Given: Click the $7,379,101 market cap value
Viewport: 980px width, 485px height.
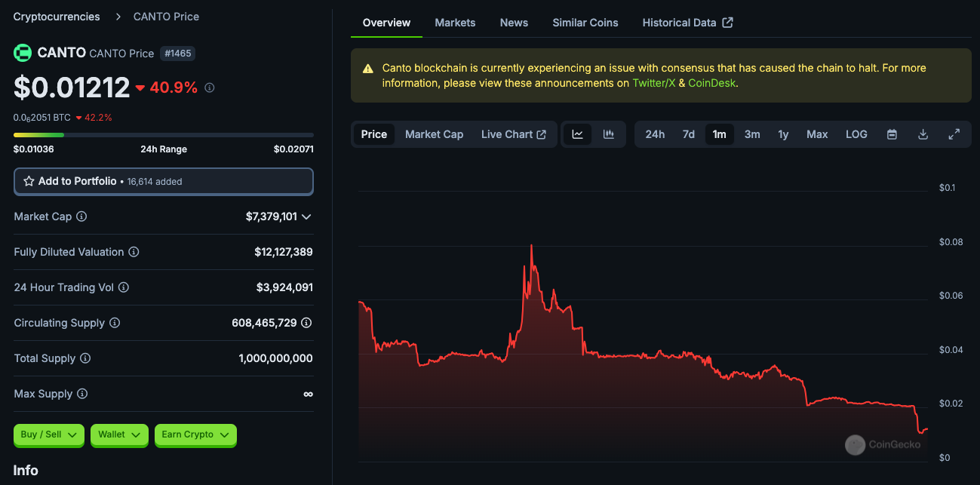Looking at the screenshot, I should coord(272,216).
